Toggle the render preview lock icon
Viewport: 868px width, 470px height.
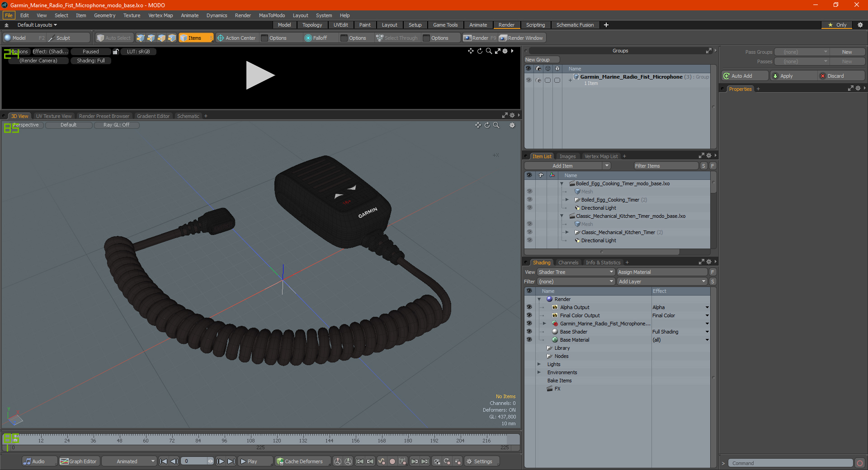point(116,52)
